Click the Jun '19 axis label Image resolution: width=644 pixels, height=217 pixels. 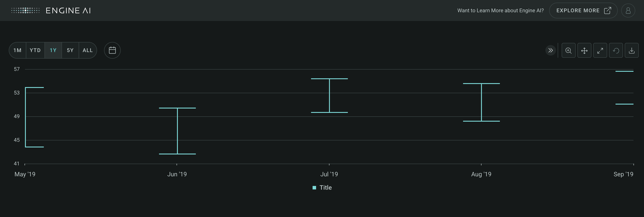click(177, 174)
